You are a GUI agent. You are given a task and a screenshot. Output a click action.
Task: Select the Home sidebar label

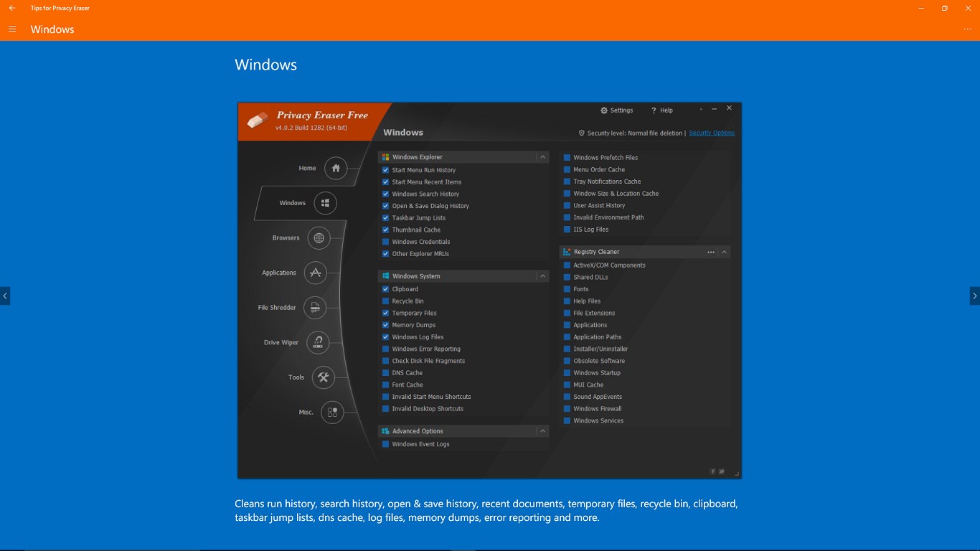tap(307, 168)
